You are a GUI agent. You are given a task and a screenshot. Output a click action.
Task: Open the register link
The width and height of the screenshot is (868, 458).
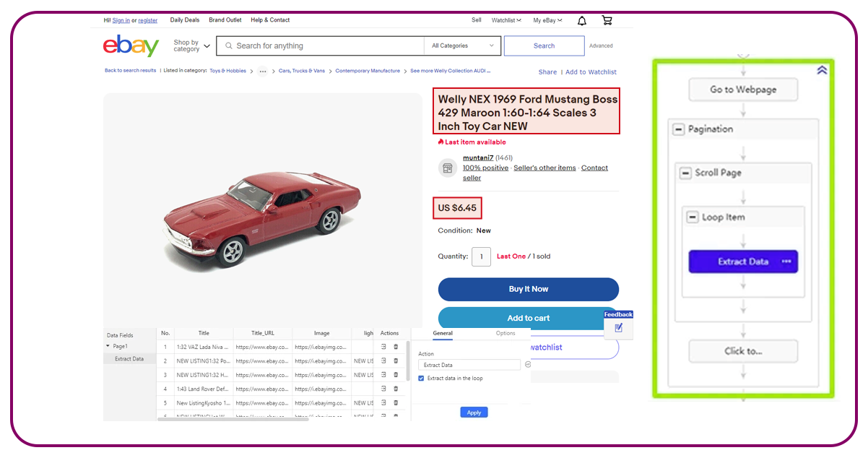[148, 20]
